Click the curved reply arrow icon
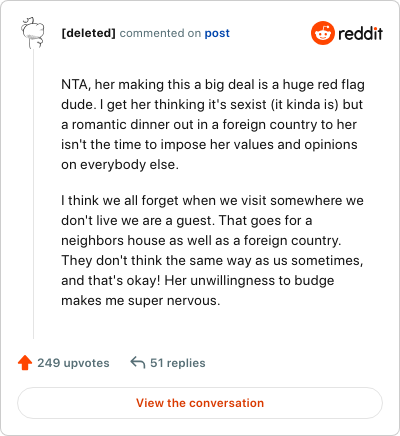 138,362
